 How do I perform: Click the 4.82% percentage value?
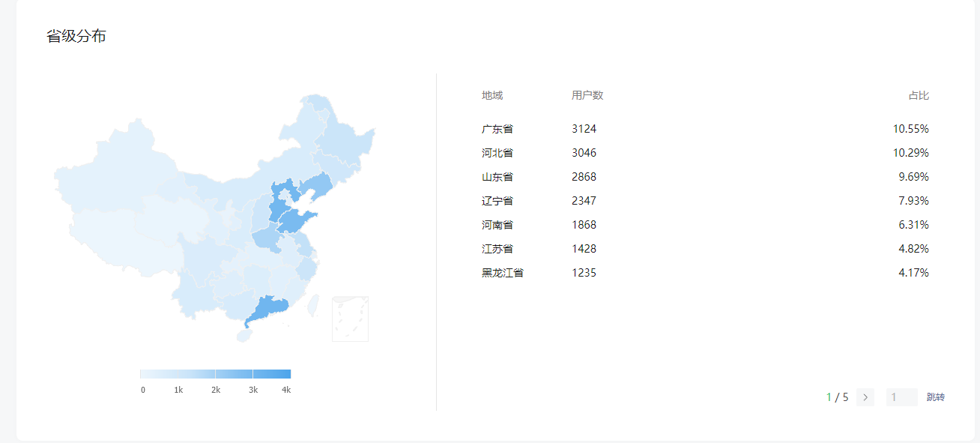914,249
